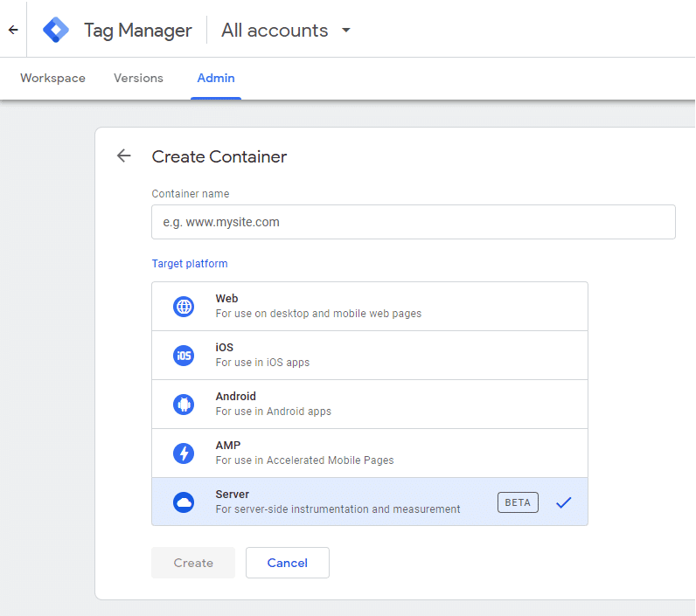Screen dimensions: 696x616
Task: Click the iOS platform icon
Action: [184, 356]
